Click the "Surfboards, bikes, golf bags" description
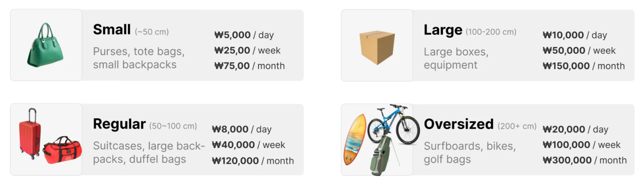 coord(470,153)
